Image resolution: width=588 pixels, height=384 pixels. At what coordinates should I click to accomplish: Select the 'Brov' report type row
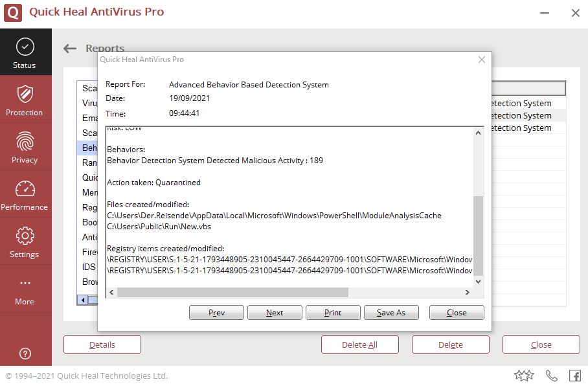[88, 282]
